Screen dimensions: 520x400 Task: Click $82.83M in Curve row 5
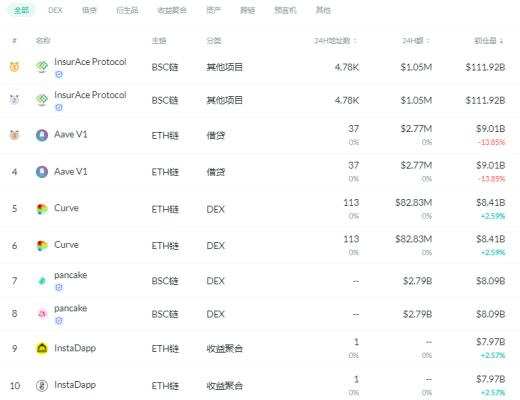click(414, 203)
